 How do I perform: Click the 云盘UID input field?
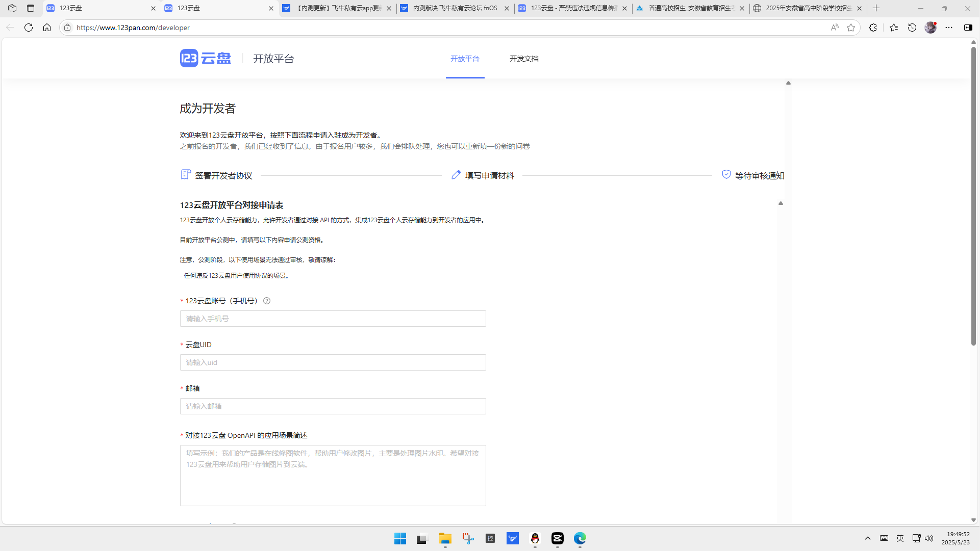coord(333,362)
